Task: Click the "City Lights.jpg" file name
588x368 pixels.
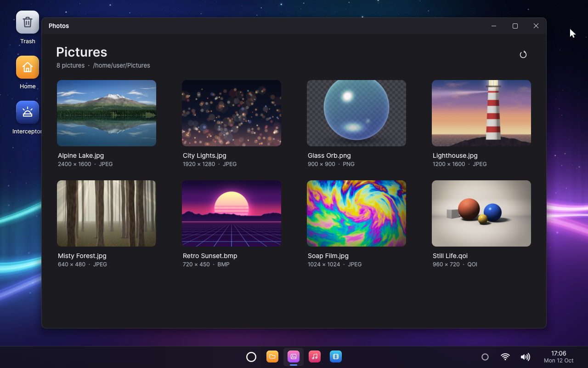Action: pos(204,155)
